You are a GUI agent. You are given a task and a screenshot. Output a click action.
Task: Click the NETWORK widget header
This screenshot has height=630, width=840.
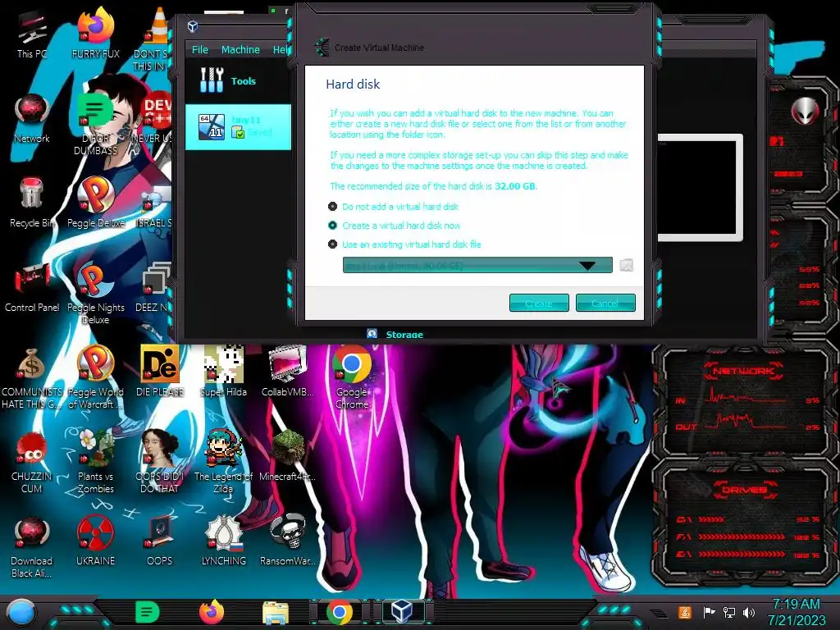(x=743, y=371)
